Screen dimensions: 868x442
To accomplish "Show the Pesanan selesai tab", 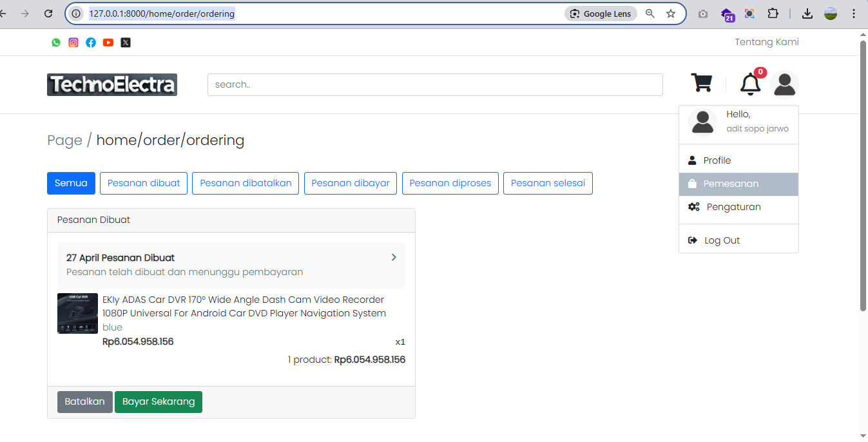I will [548, 183].
